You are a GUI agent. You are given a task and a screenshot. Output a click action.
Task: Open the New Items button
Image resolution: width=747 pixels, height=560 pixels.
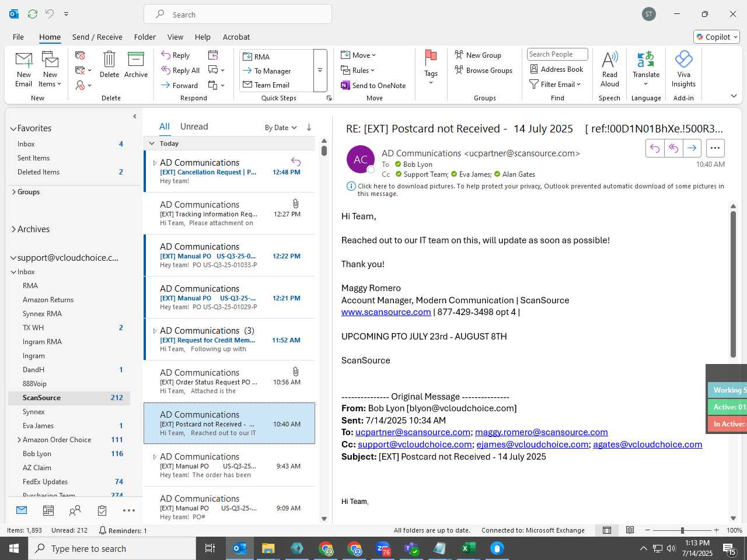coord(50,69)
